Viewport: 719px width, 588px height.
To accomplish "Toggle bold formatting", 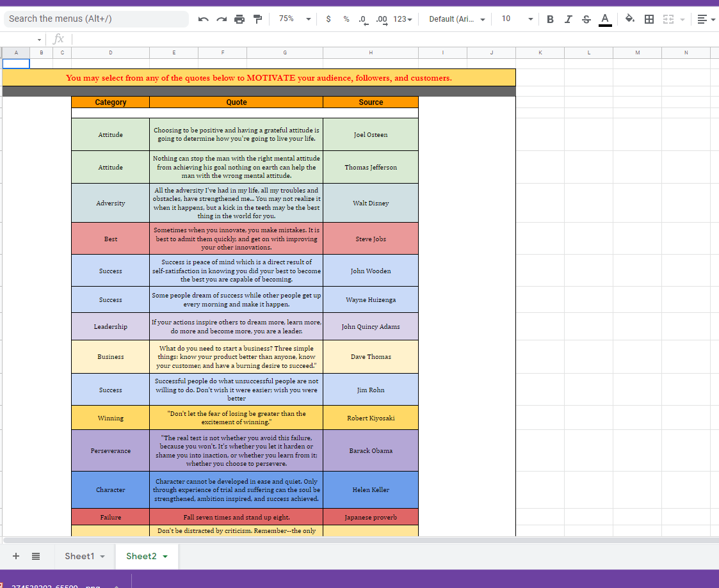I will pyautogui.click(x=550, y=19).
